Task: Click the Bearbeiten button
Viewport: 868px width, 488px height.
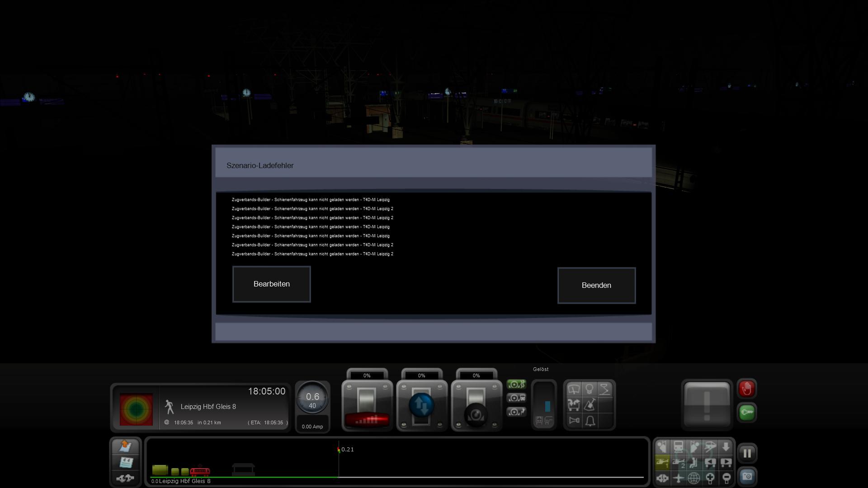Action: [271, 284]
